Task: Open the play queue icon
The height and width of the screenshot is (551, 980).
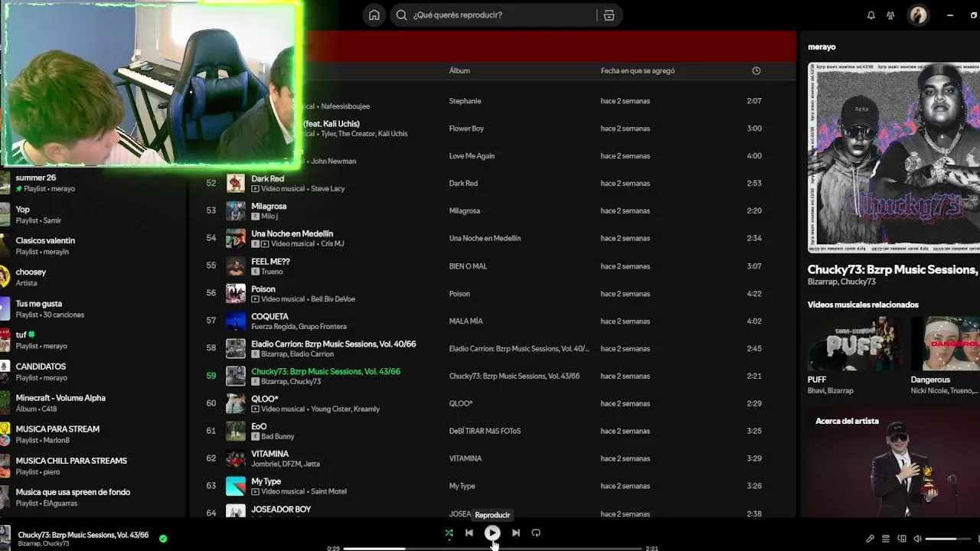Action: point(886,539)
